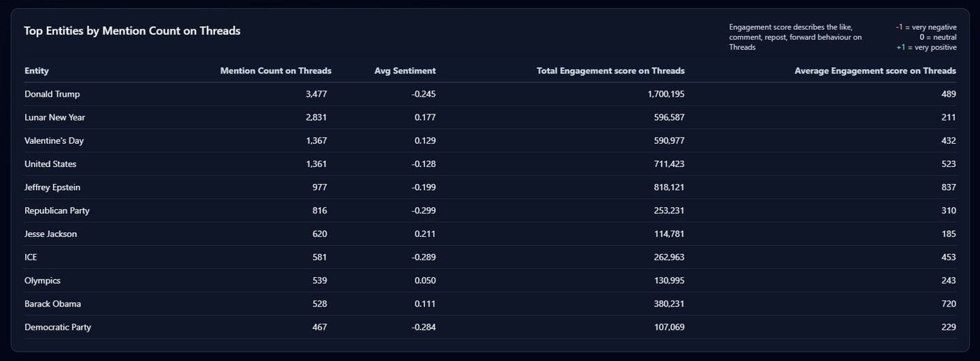The width and height of the screenshot is (980, 361).
Task: Sort by Mention Count on Threads header
Action: 276,71
